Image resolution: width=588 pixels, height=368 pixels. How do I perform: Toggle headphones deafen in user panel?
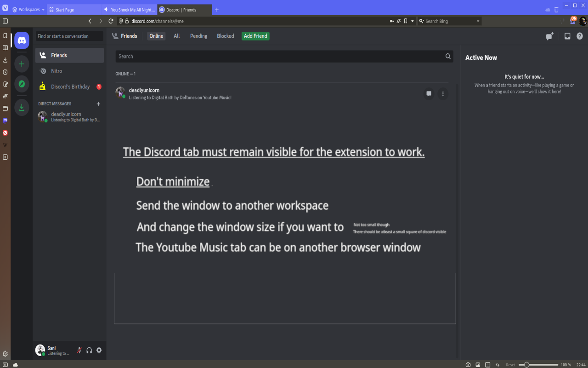(x=89, y=350)
